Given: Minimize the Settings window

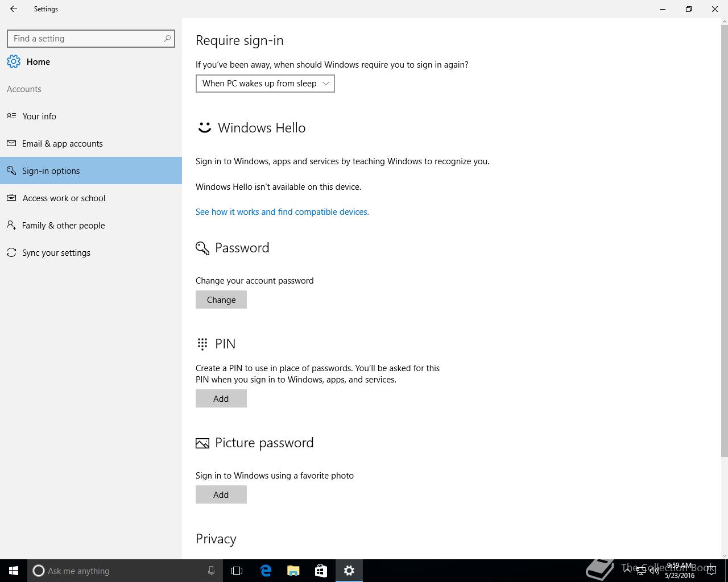Looking at the screenshot, I should click(663, 9).
